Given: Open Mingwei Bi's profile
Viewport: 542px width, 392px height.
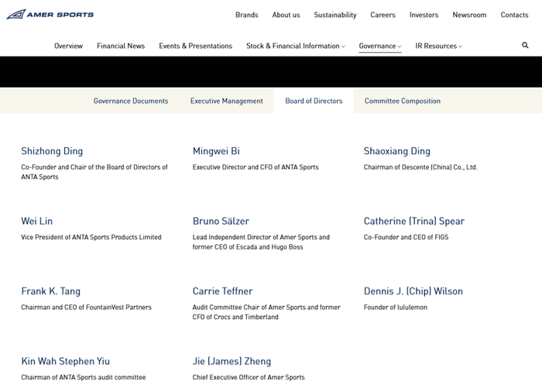Looking at the screenshot, I should [x=216, y=151].
